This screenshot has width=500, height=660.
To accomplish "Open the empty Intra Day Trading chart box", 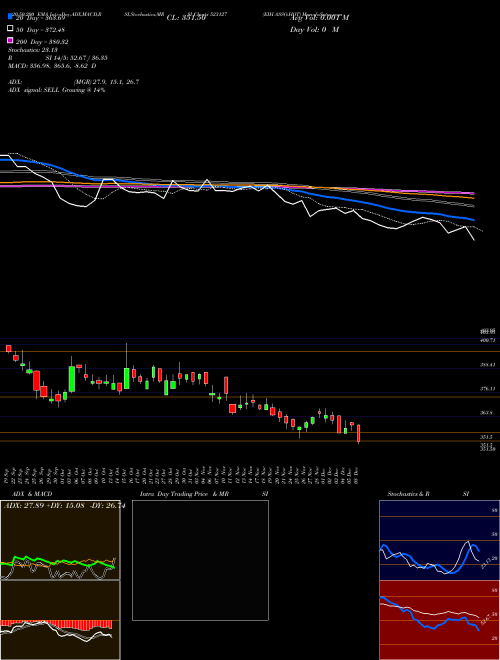I will point(200,560).
